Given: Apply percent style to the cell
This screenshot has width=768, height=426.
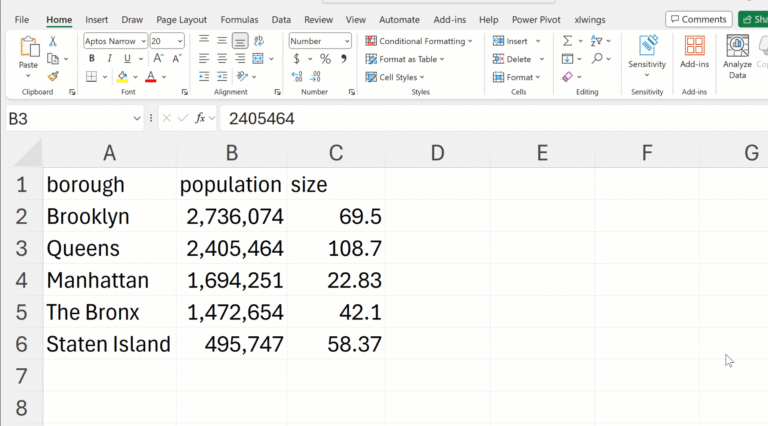Looking at the screenshot, I should point(325,59).
